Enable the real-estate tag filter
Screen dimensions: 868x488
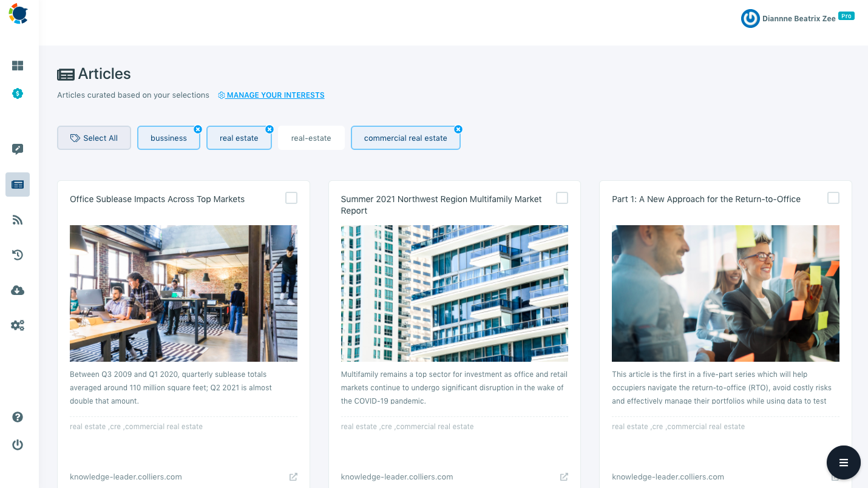pos(311,138)
